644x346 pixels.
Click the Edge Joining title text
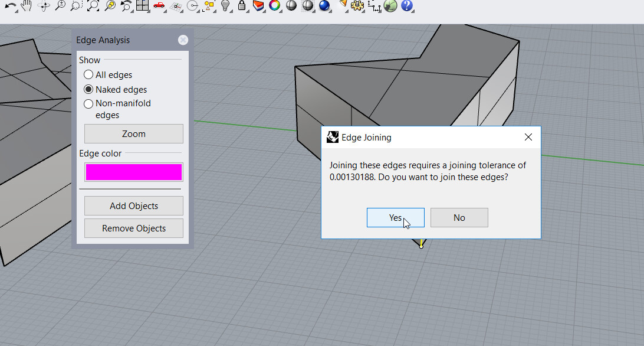tap(366, 138)
